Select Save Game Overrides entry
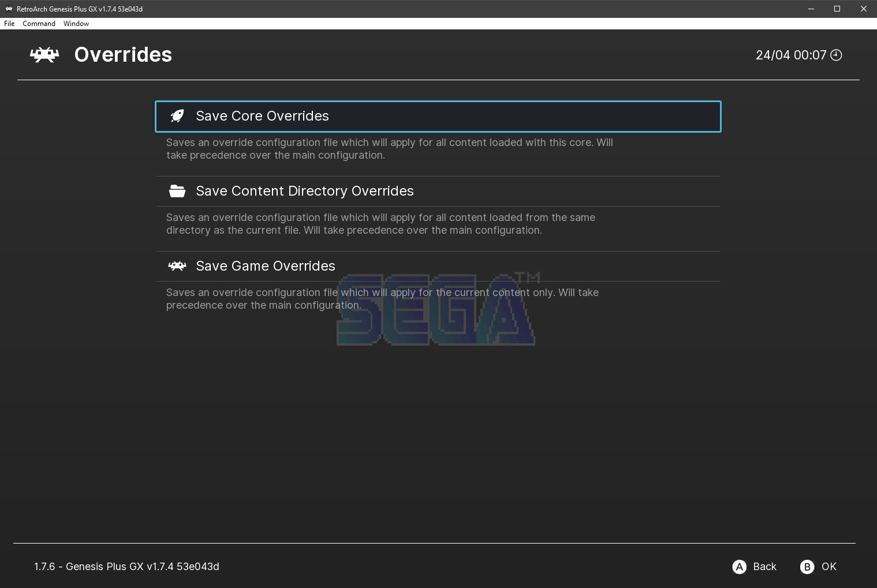This screenshot has height=588, width=877. [x=438, y=266]
